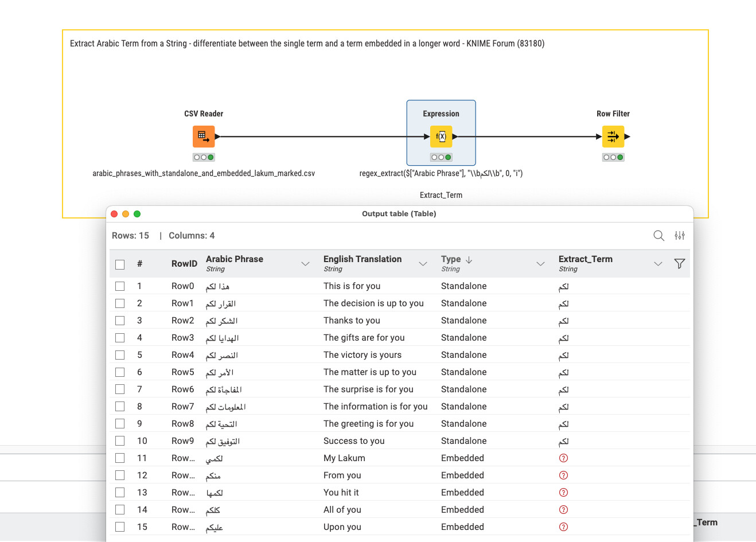Check the checkbox for Row0
The image size is (756, 542).
[120, 286]
